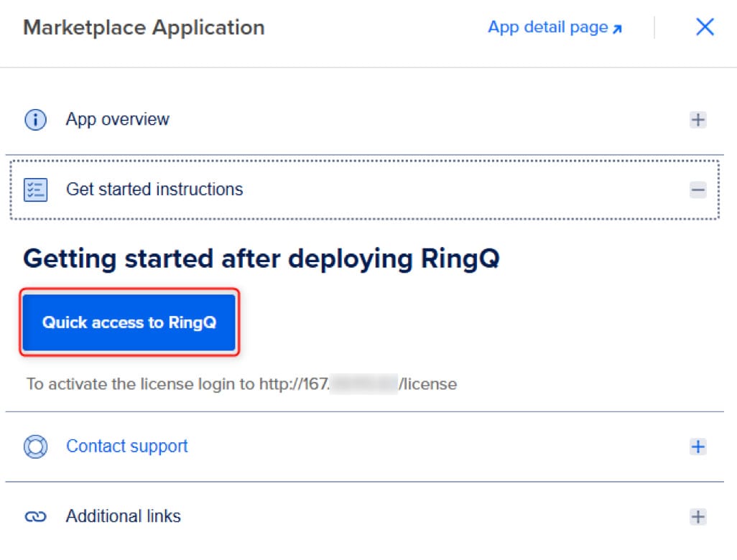The height and width of the screenshot is (560, 737).
Task: Click the Marketplace Application panel title
Action: 144,27
